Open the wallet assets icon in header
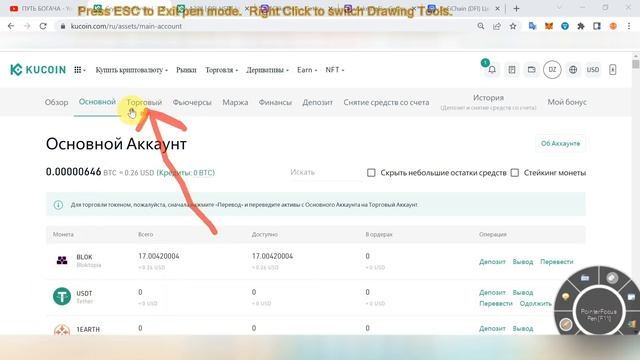 531,70
